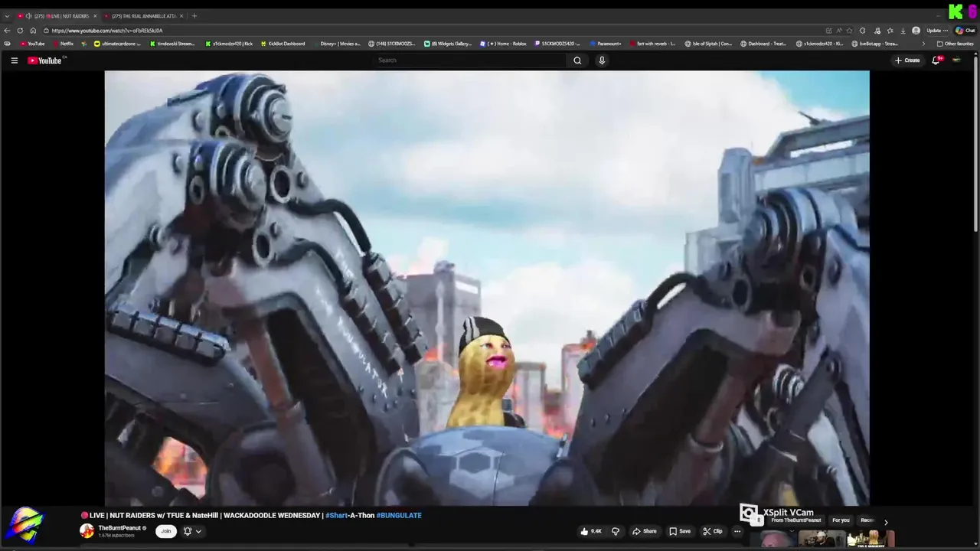The image size is (980, 551).
Task: Open the browser home page
Action: (33, 31)
